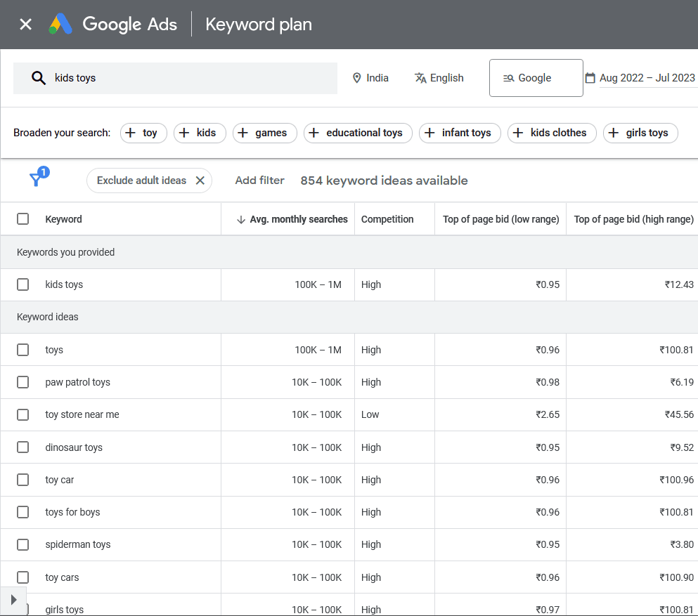
Task: Check the box for paw patrol toys
Action: 23,382
